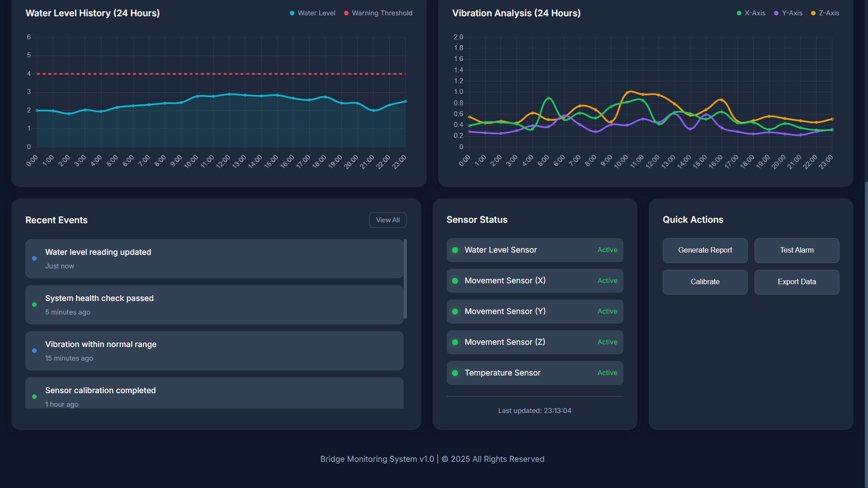This screenshot has width=868, height=488.
Task: Select the Movement Sensor (Y) row
Action: (x=534, y=311)
